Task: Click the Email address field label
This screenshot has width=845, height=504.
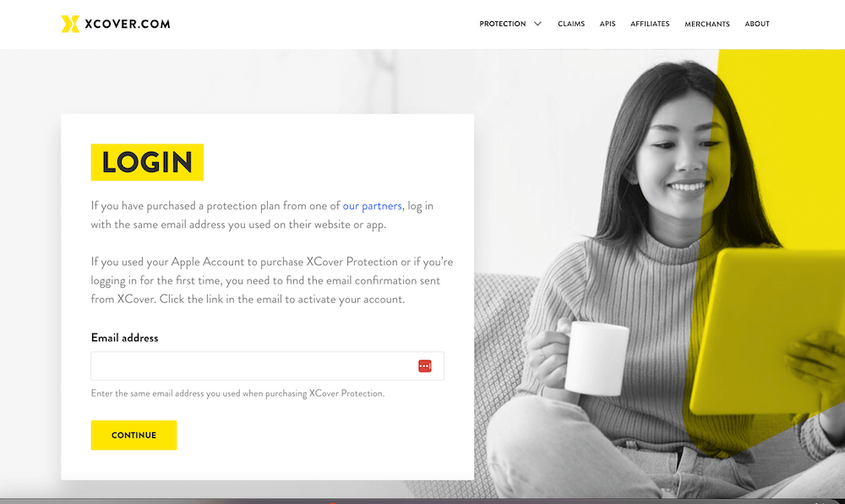Action: point(124,338)
